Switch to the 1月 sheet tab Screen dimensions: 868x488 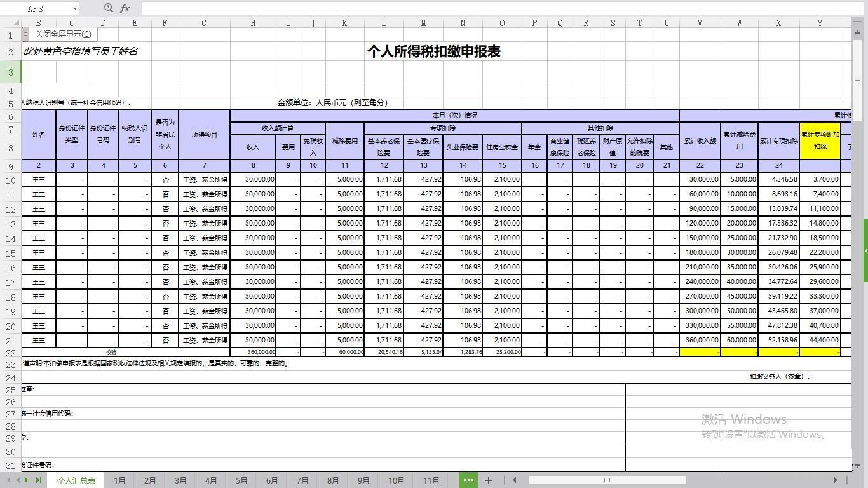click(119, 480)
